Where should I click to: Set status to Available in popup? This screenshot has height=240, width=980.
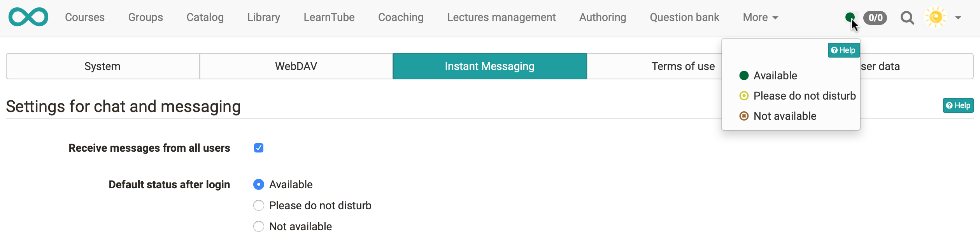tap(775, 75)
